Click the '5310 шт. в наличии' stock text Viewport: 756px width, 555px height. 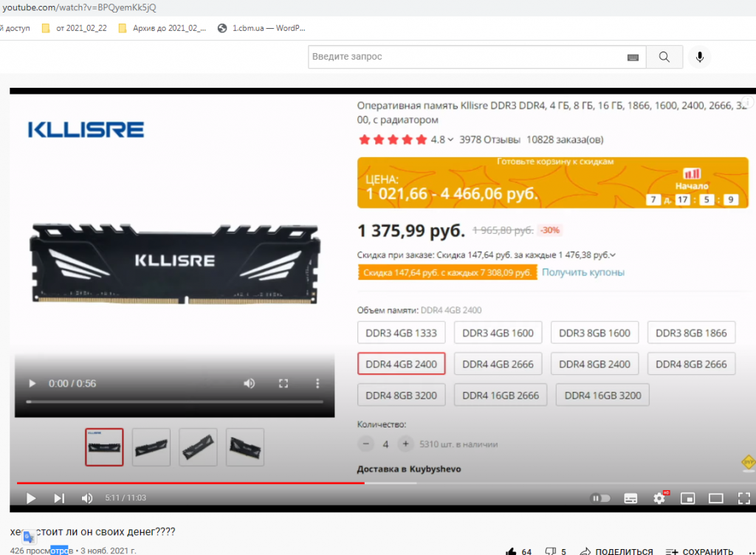point(458,444)
